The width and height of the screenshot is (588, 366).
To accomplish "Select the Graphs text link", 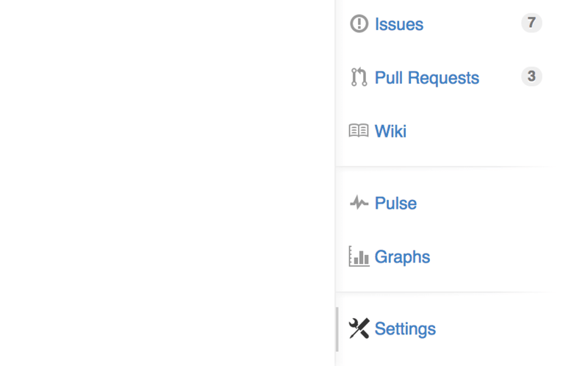I will tap(402, 256).
